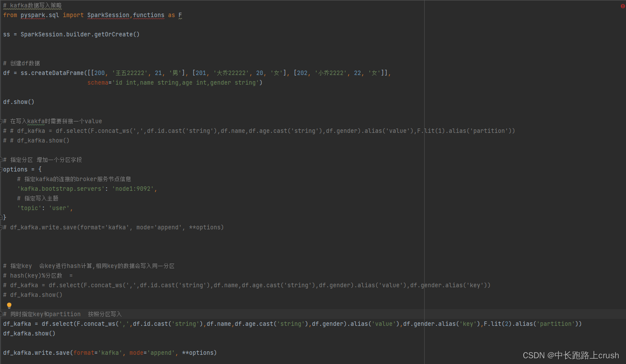The width and height of the screenshot is (626, 364).
Task: Click the number 200 in the data list
Action: 100,73
